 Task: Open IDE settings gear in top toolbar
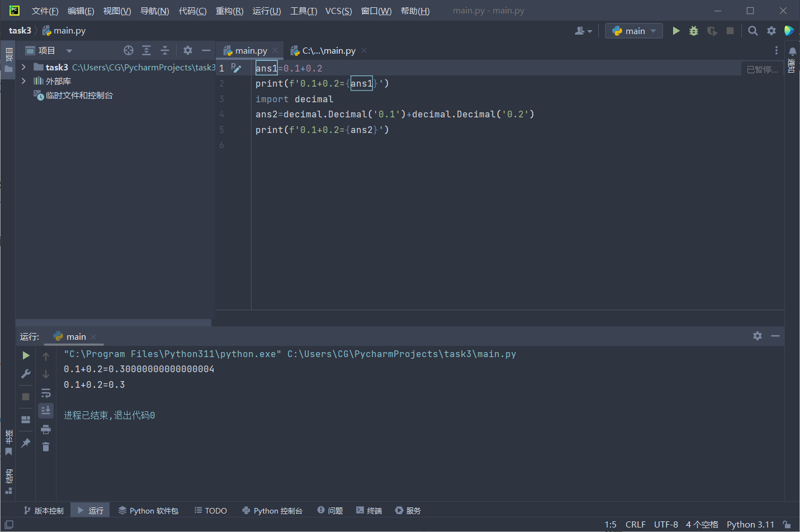click(771, 31)
